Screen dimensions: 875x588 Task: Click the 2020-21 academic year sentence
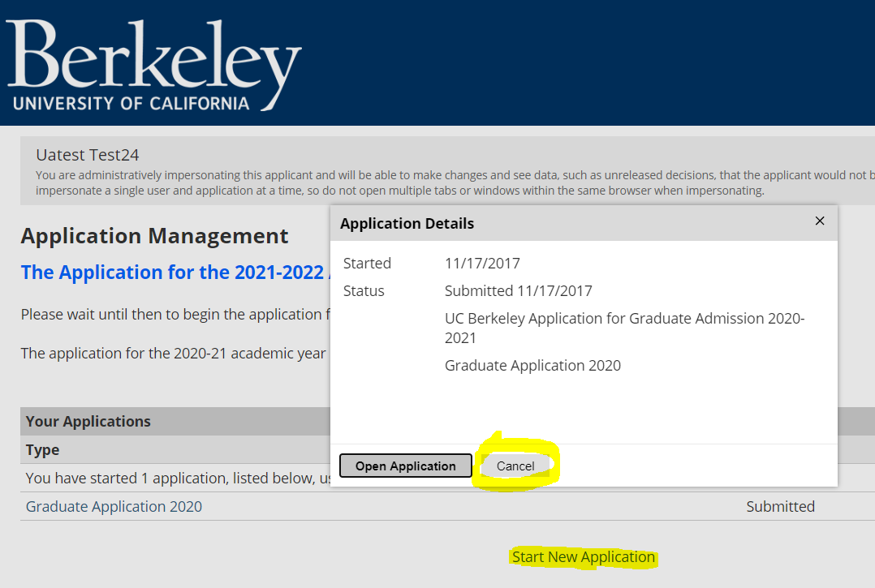coord(174,354)
